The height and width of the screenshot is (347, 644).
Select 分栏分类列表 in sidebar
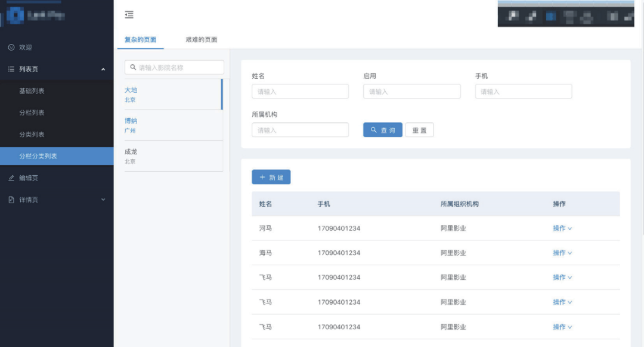pos(57,156)
